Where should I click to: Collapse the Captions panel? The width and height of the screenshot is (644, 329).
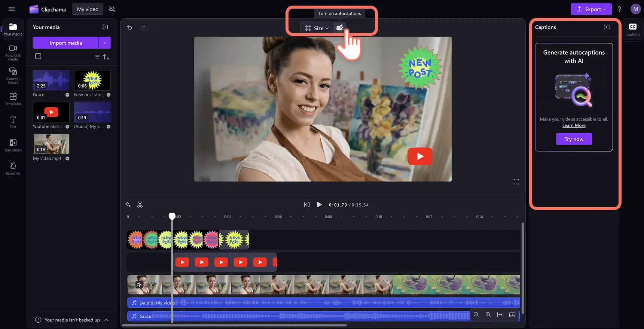[x=607, y=27]
